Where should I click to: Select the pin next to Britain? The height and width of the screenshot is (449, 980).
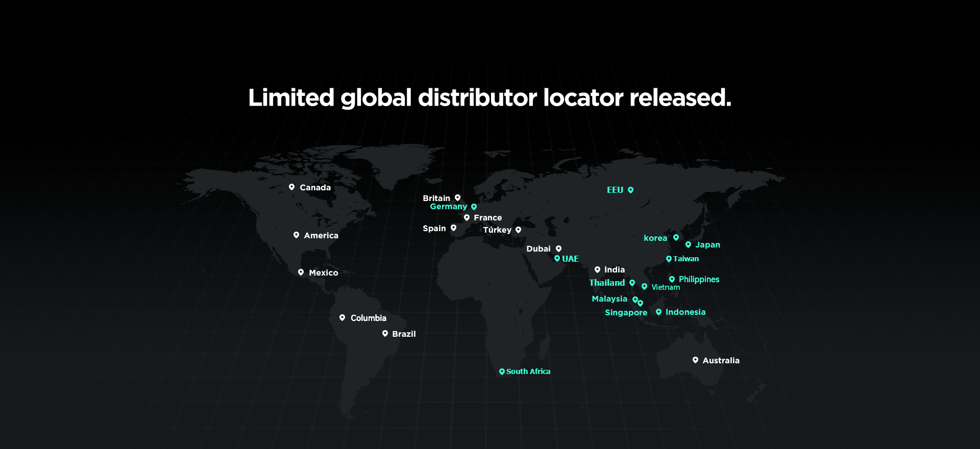457,198
